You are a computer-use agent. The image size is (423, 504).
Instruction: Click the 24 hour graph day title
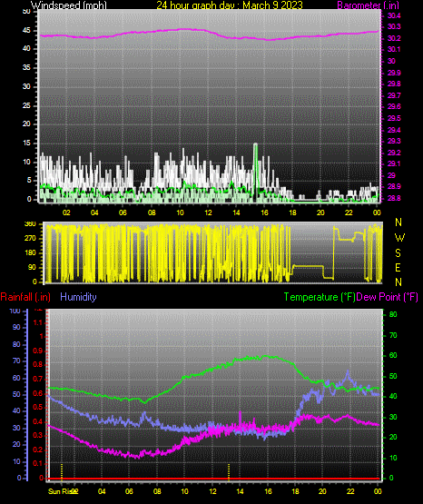[230, 5]
